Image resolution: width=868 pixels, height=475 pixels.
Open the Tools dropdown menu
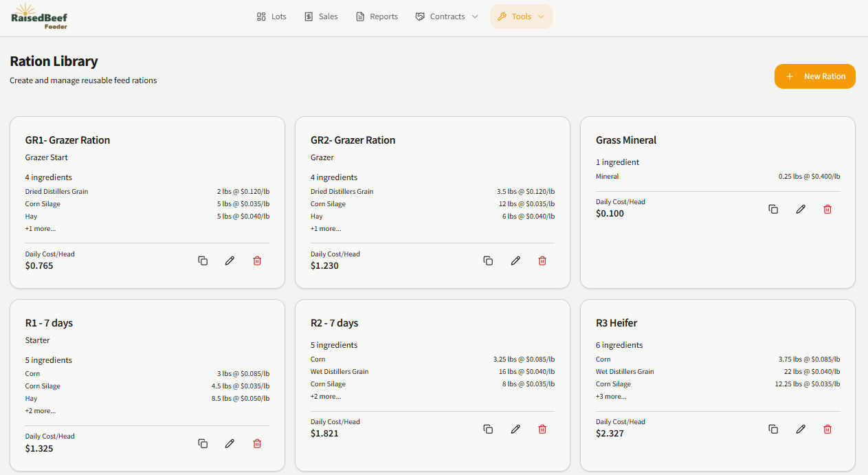pyautogui.click(x=521, y=16)
